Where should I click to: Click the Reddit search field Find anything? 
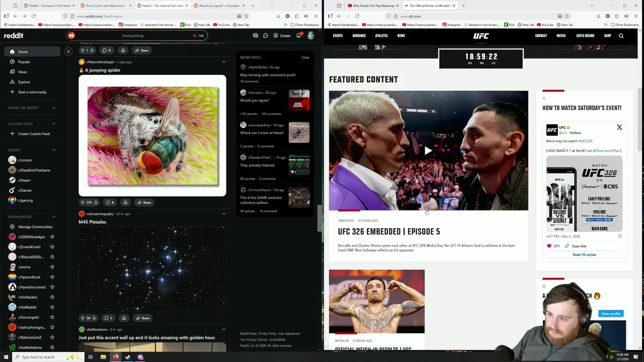point(132,36)
